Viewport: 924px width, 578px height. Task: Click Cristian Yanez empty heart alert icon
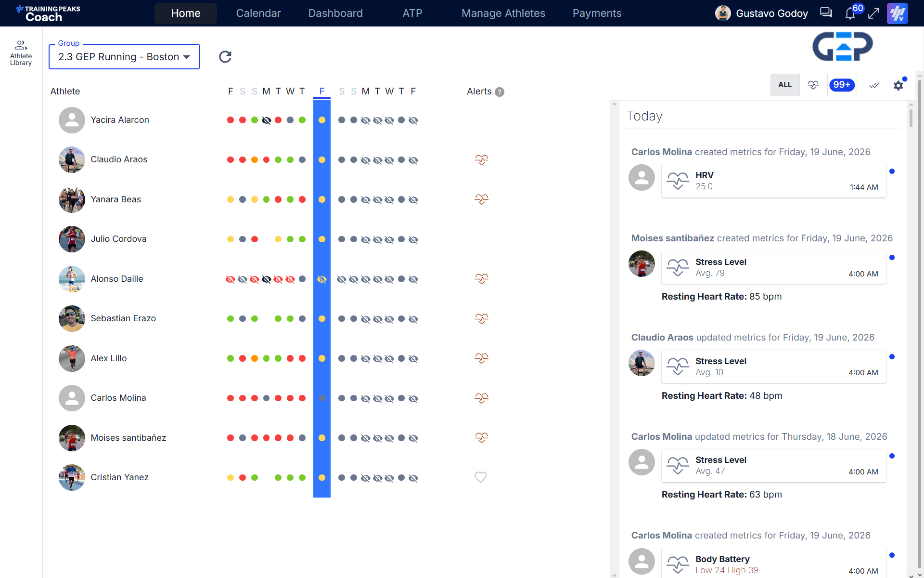(x=481, y=477)
